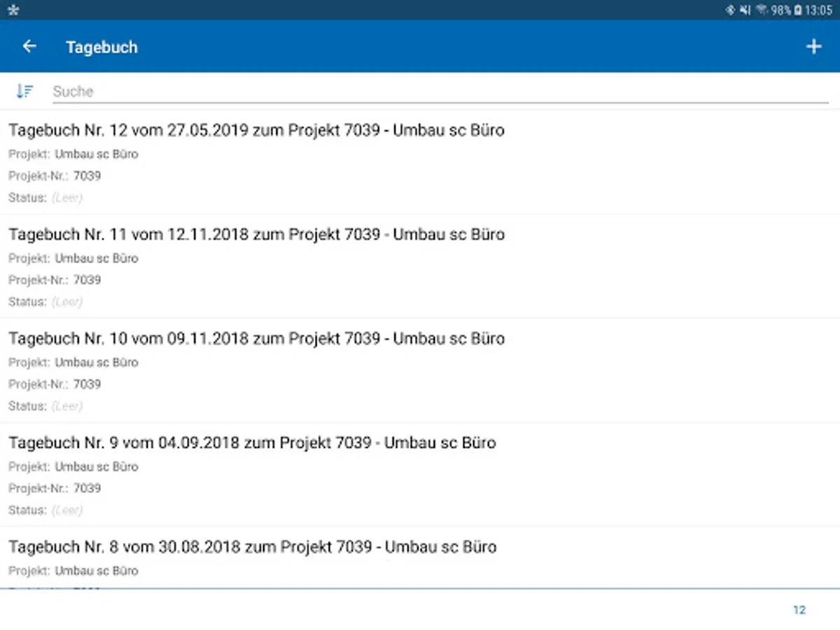
Task: Tap the Wi-Fi signal status icon
Action: click(x=762, y=10)
